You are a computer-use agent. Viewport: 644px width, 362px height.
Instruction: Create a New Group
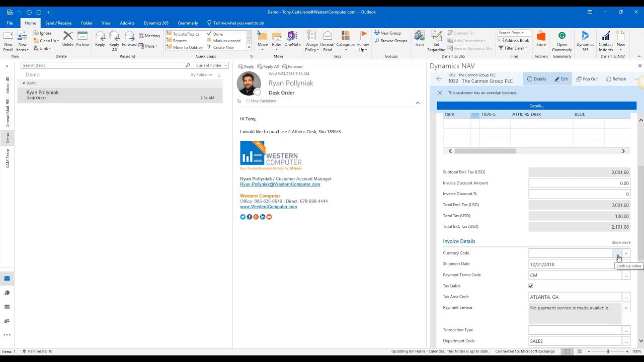[x=387, y=33]
